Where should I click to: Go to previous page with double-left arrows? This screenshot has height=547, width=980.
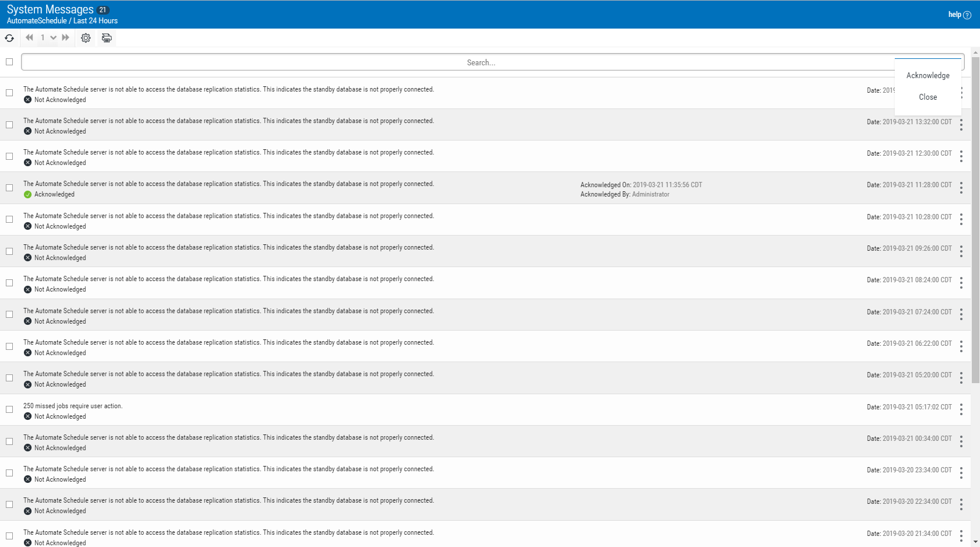[29, 37]
